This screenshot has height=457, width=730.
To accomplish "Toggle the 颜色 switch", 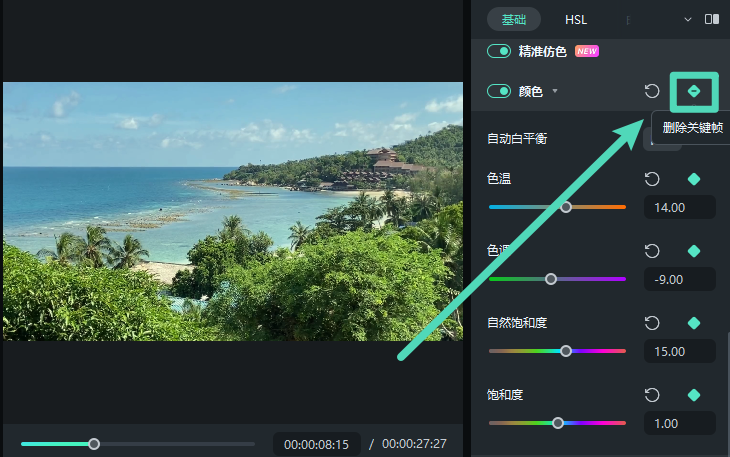I will point(499,91).
